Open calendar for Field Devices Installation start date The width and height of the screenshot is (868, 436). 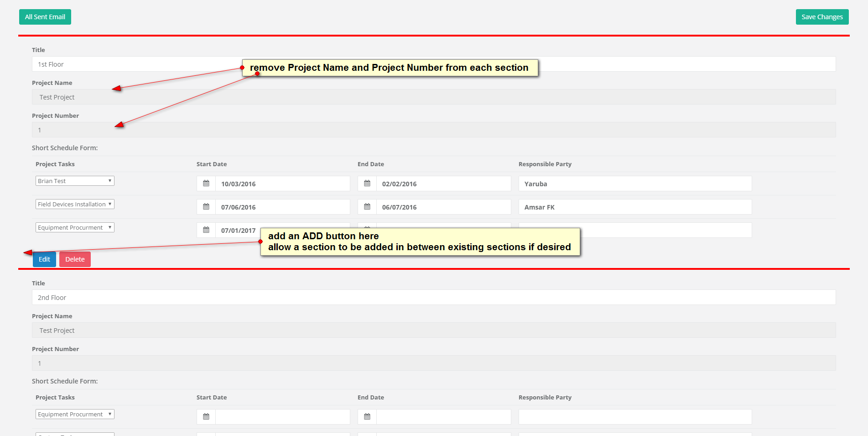click(x=206, y=207)
